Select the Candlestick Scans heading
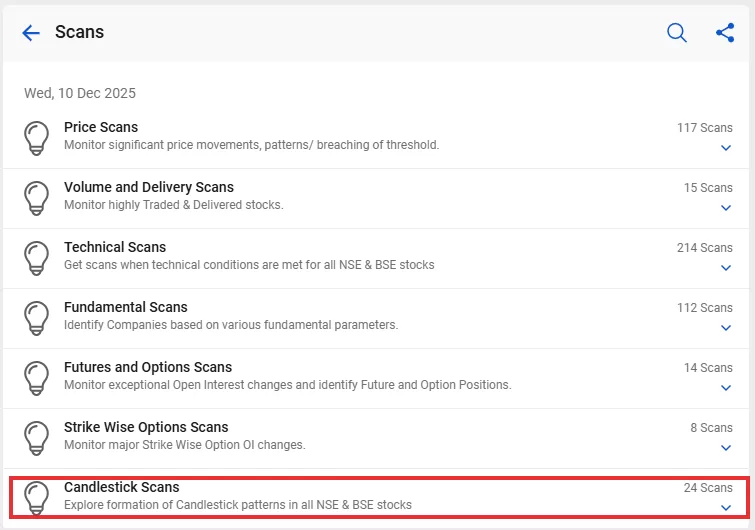The image size is (755, 530). pyautogui.click(x=122, y=487)
